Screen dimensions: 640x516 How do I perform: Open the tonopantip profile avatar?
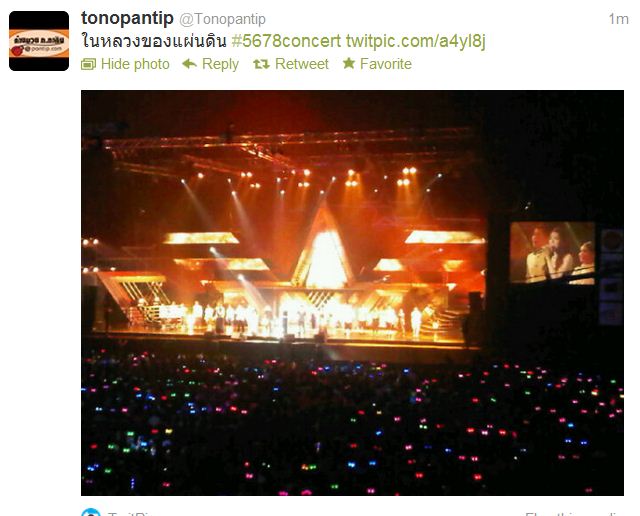(39, 41)
